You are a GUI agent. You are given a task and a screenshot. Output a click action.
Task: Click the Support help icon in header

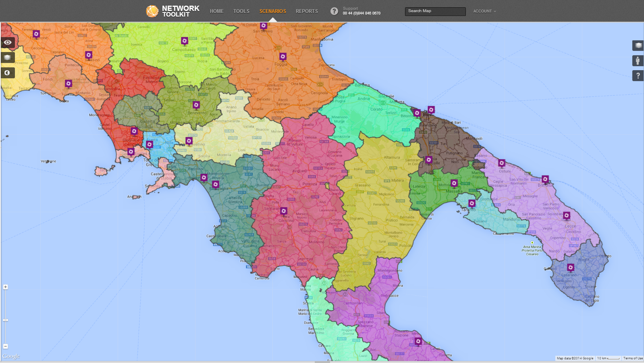click(x=334, y=11)
